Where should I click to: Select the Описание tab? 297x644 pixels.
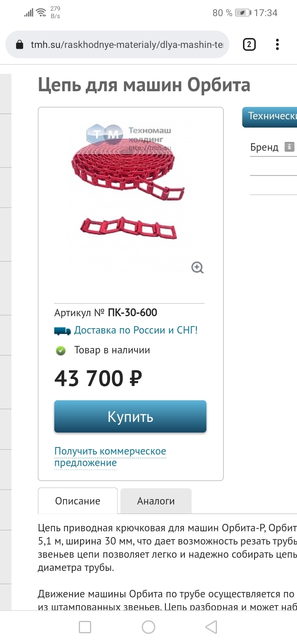[x=78, y=501]
